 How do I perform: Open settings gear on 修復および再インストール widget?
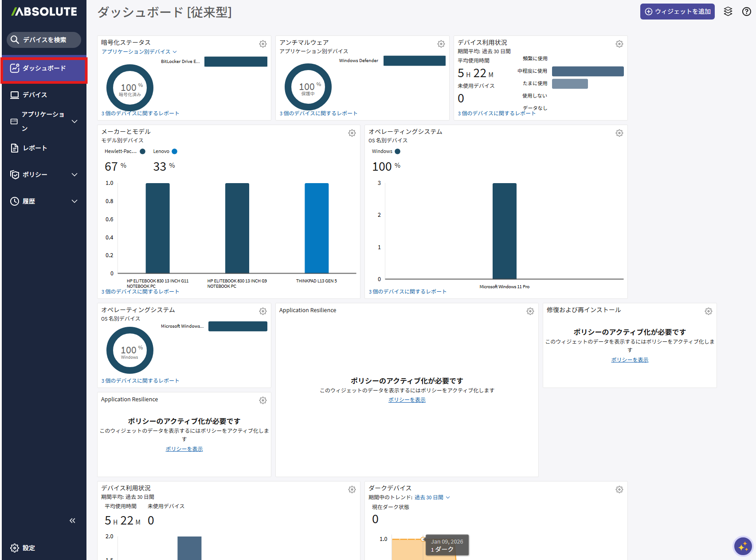(x=709, y=311)
